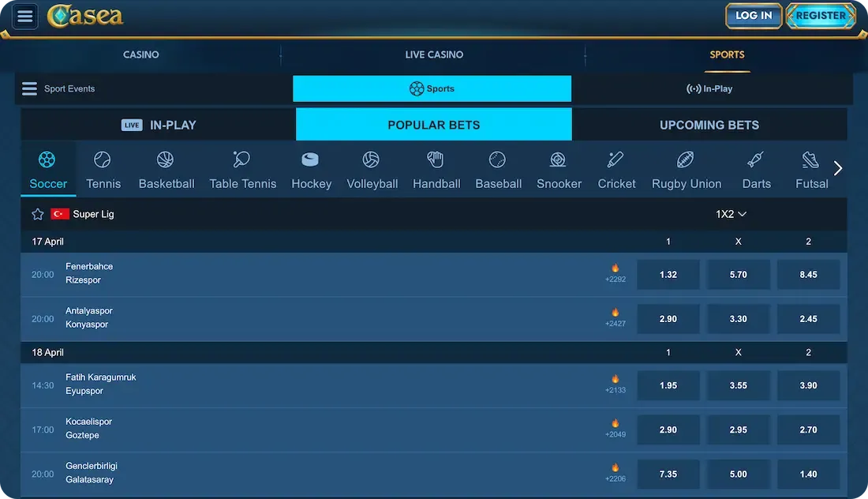Open the Popular Bets tab

tap(433, 125)
